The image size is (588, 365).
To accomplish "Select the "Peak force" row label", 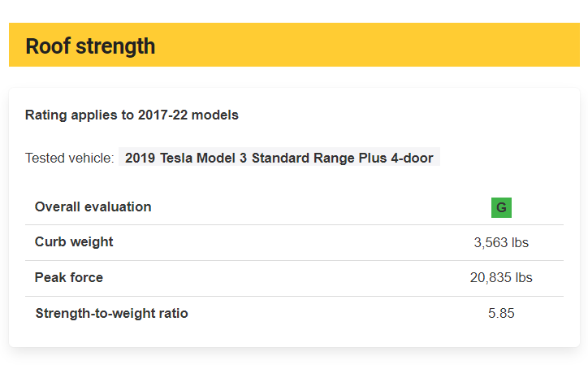I will 69,277.
